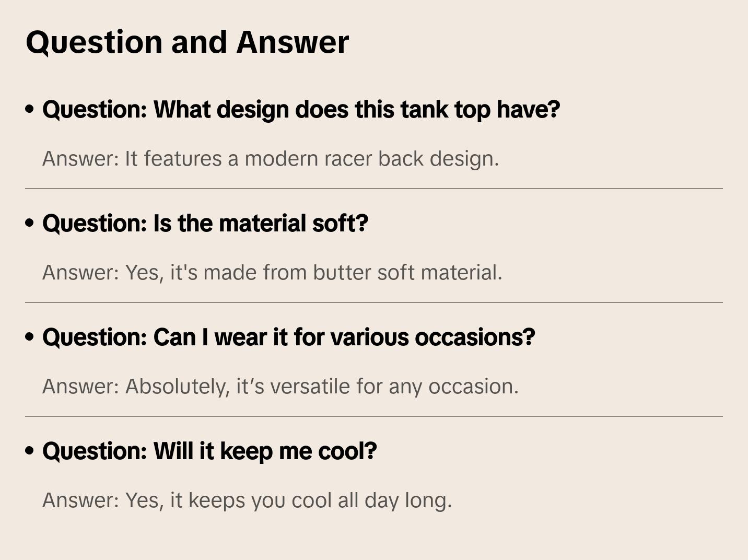Expand the tank top design question

(301, 110)
